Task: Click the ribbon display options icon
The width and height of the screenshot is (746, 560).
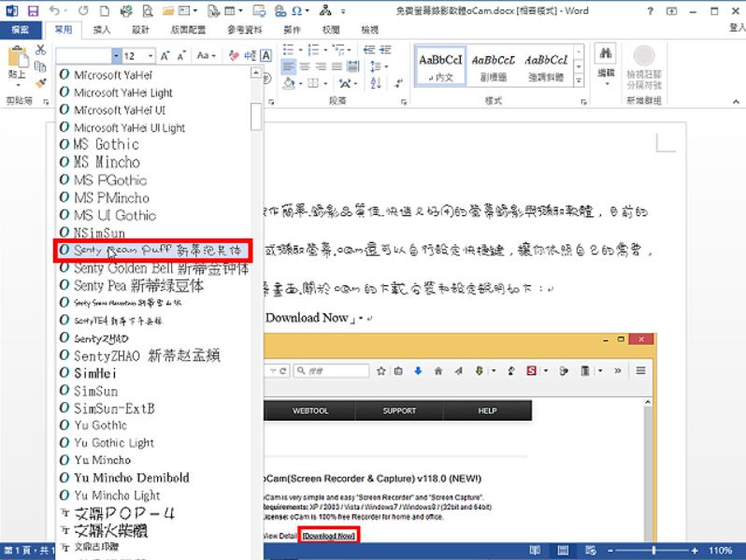Action: pyautogui.click(x=671, y=10)
